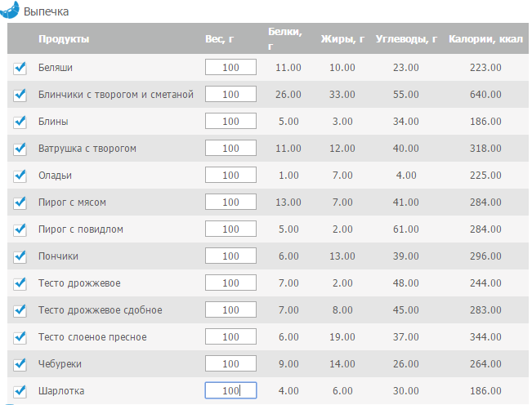
Task: Click the Жиры, г column header
Action: click(342, 39)
